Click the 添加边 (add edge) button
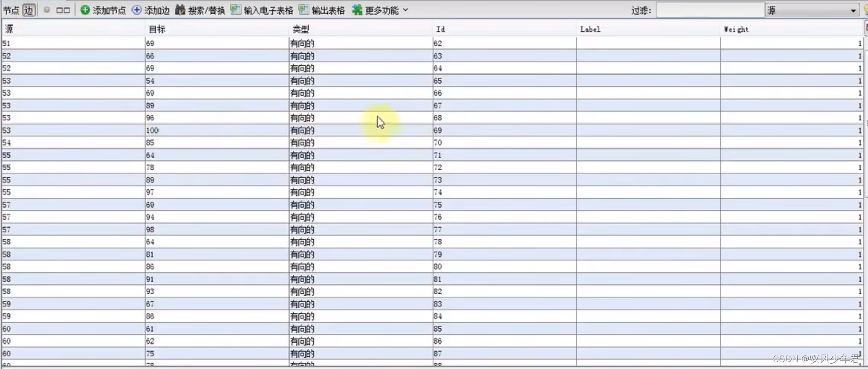868x369 pixels. tap(151, 10)
